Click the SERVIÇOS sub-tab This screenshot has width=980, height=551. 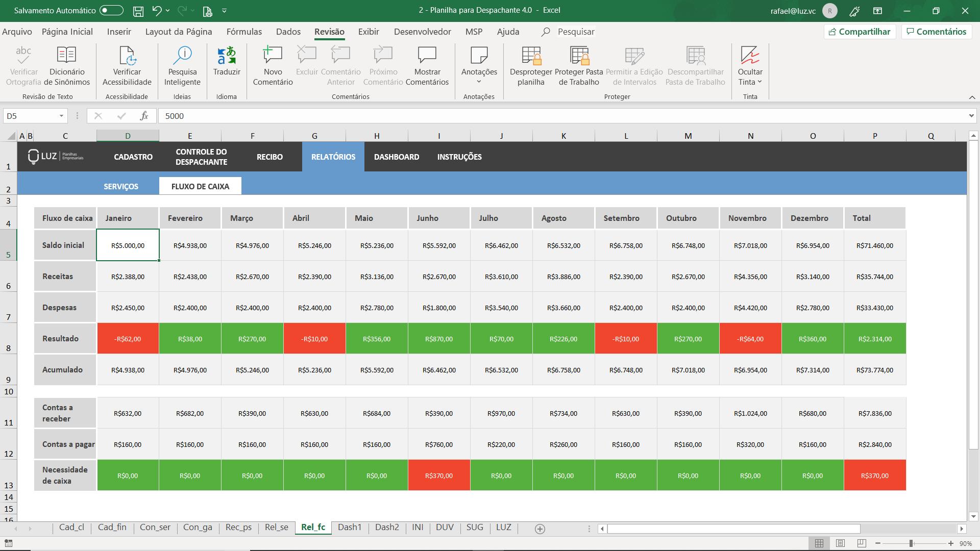pos(121,187)
